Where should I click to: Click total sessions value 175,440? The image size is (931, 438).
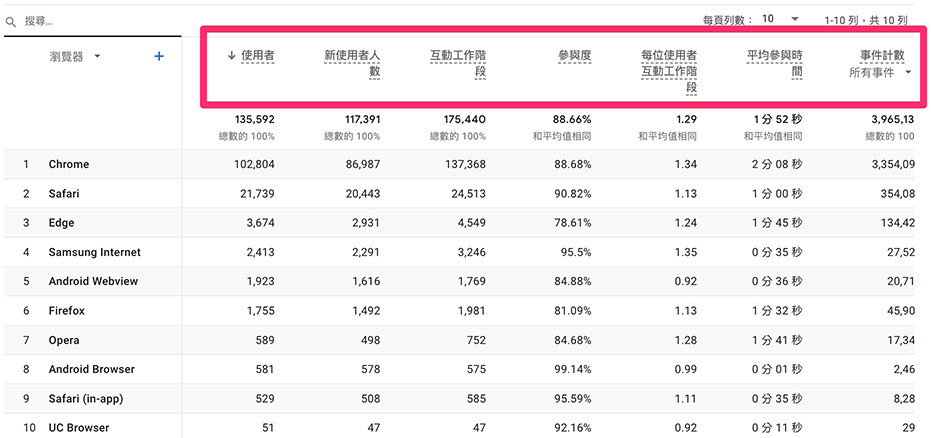pyautogui.click(x=465, y=119)
